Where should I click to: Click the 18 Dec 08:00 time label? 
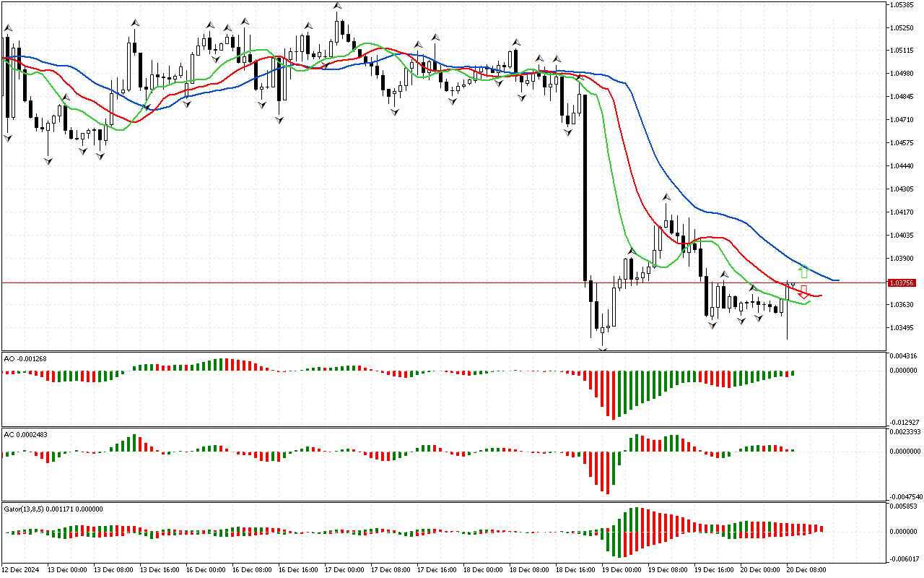tap(529, 570)
